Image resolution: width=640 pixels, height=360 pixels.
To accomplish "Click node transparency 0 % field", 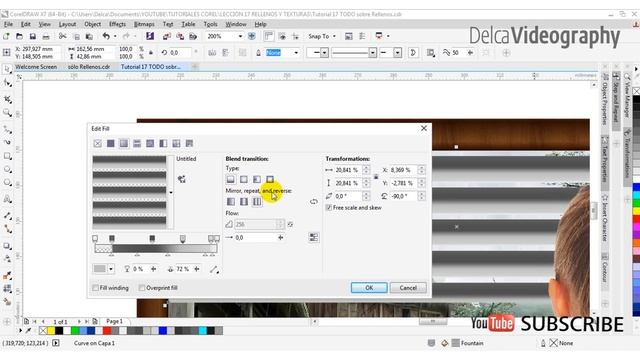I will pyautogui.click(x=140, y=269).
